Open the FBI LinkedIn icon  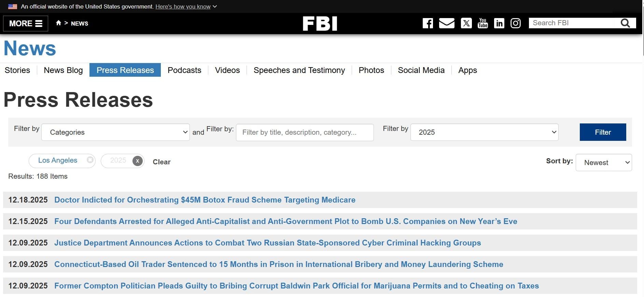pyautogui.click(x=499, y=23)
